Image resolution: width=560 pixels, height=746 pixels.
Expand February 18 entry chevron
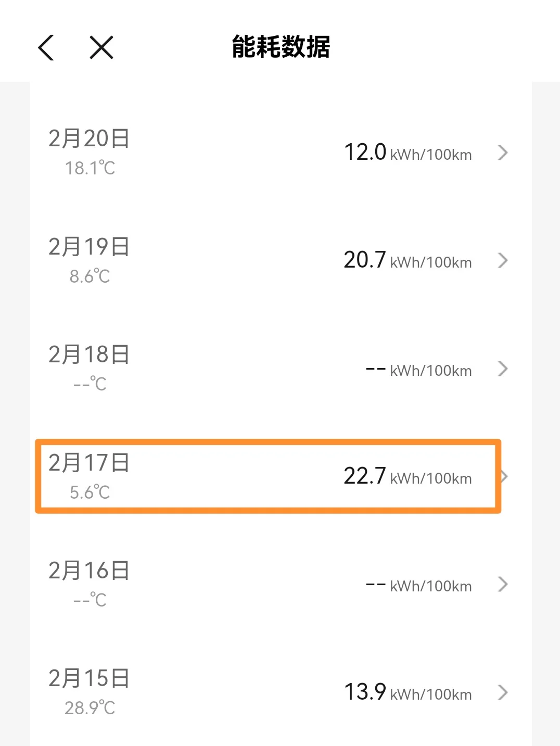[502, 369]
